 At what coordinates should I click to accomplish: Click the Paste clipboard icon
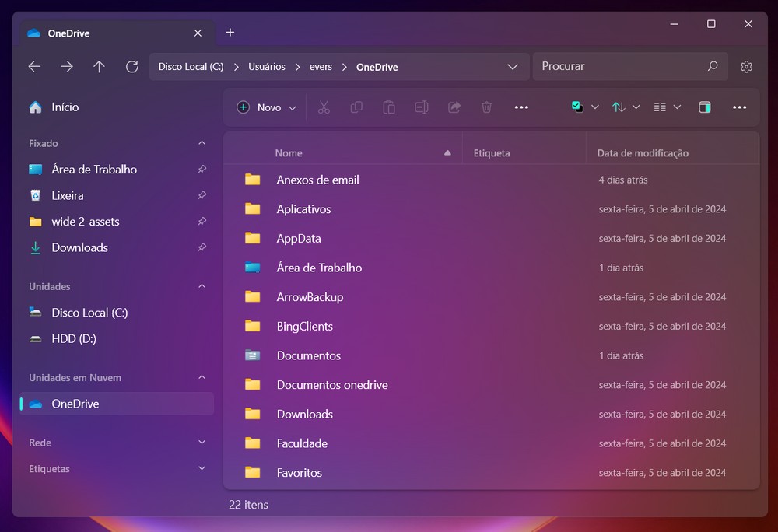[x=389, y=107]
